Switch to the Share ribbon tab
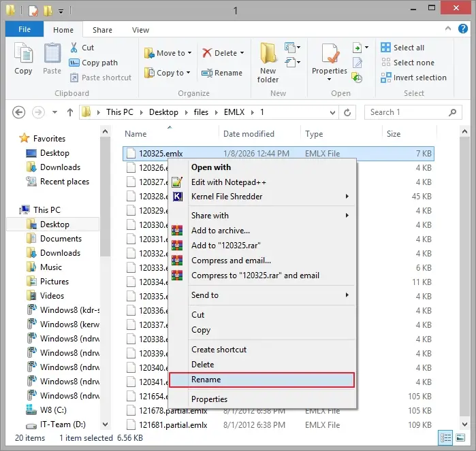The height and width of the screenshot is (451, 476). pyautogui.click(x=102, y=30)
